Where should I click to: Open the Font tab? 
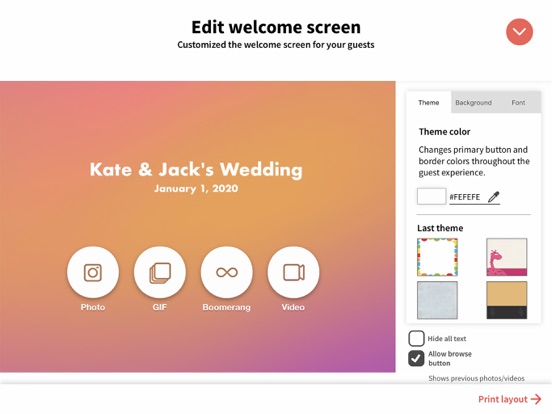click(x=518, y=102)
